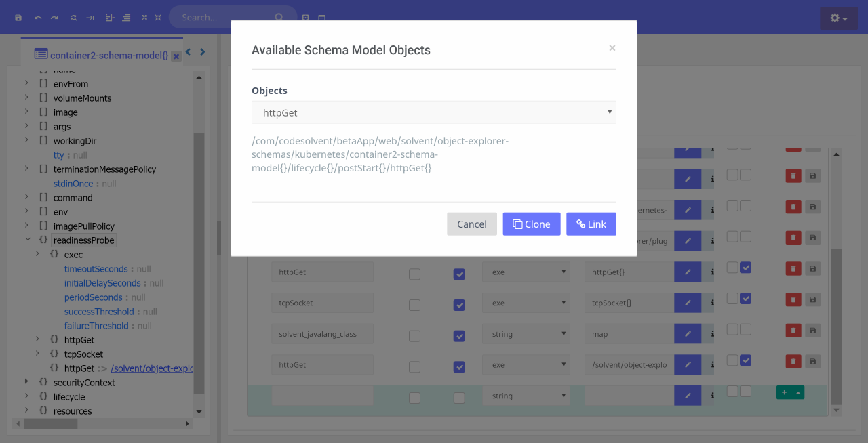
Task: Click the pencil edit icon in tcpSocket row
Action: click(x=688, y=303)
